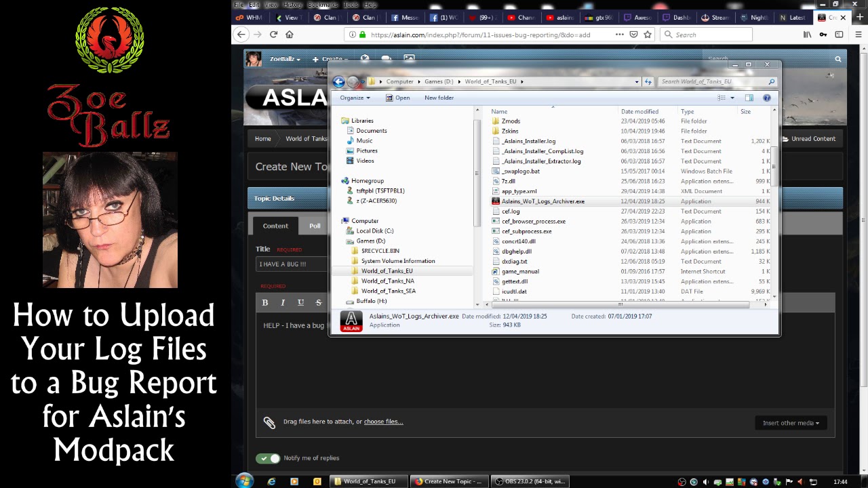
Task: Sort by Date modified column header
Action: pos(639,112)
